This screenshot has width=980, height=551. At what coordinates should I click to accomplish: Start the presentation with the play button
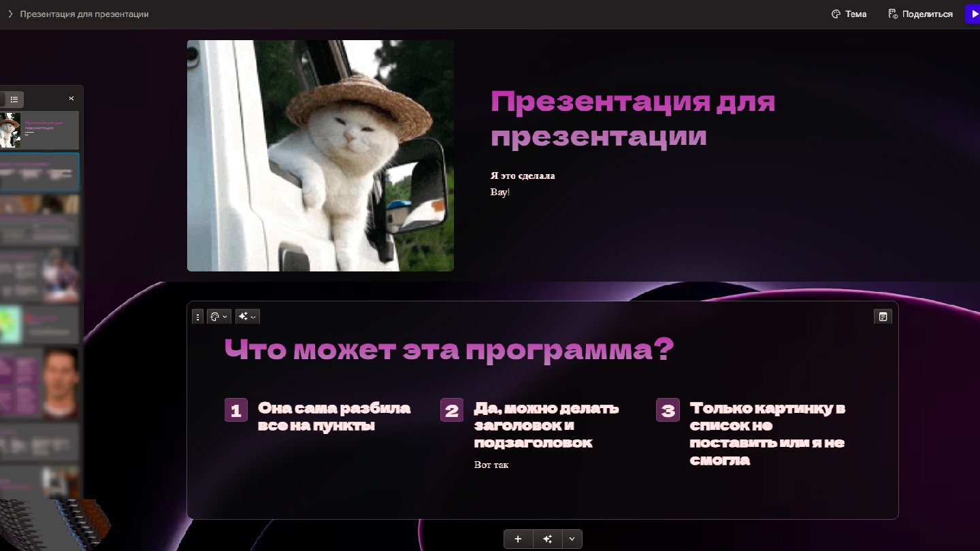coord(973,14)
